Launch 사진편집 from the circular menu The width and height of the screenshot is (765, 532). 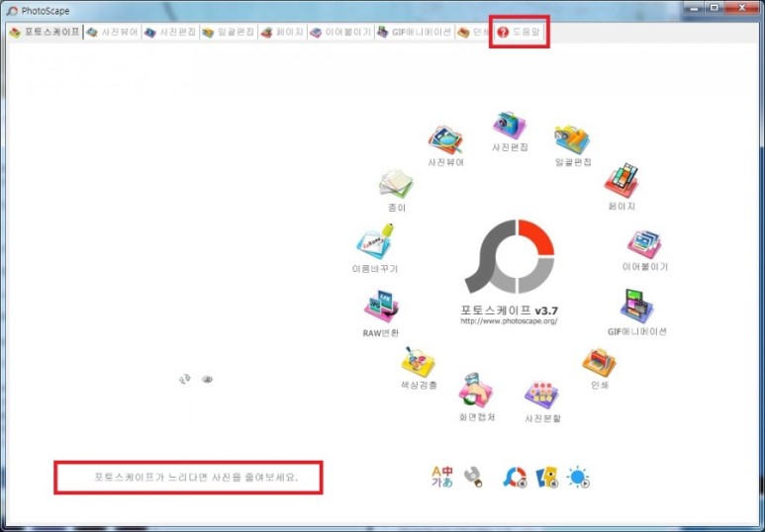click(x=510, y=126)
